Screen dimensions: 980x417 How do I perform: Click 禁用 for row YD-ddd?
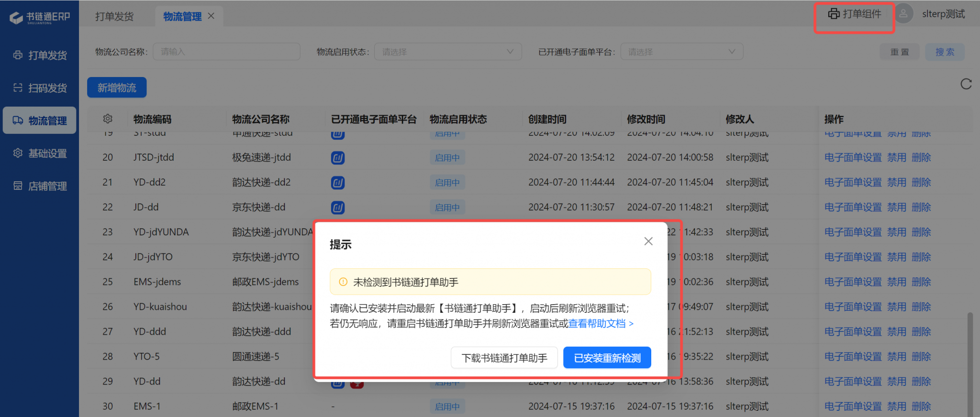(897, 331)
